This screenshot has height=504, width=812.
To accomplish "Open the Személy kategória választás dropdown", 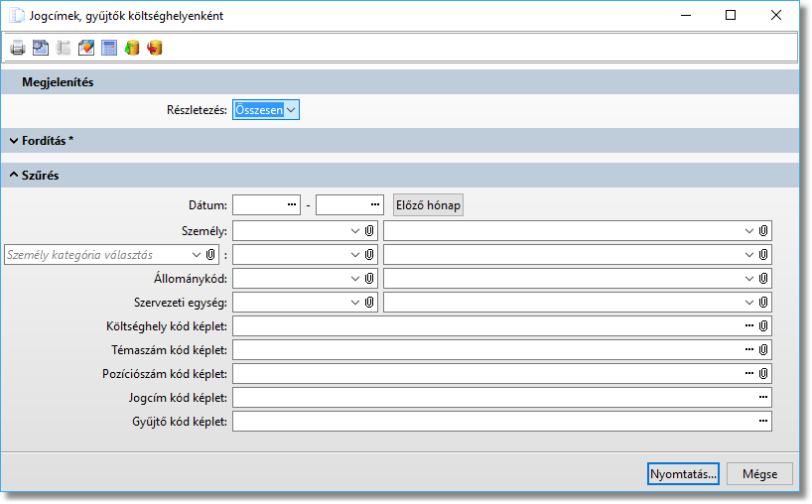I will [x=197, y=255].
